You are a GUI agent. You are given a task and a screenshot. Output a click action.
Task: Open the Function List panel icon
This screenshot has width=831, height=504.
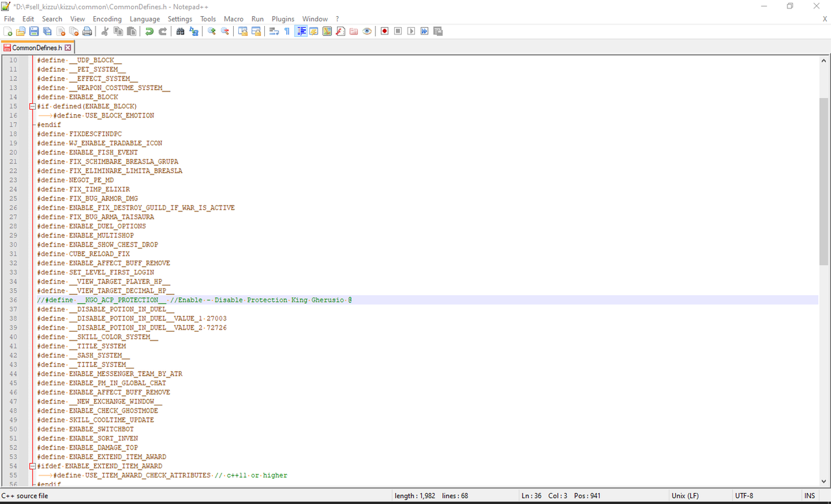click(x=340, y=31)
